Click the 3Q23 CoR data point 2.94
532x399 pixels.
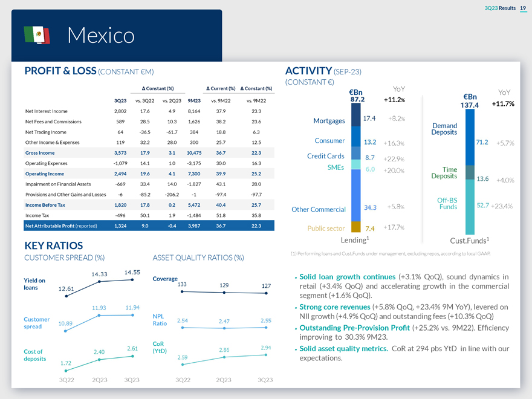point(265,355)
